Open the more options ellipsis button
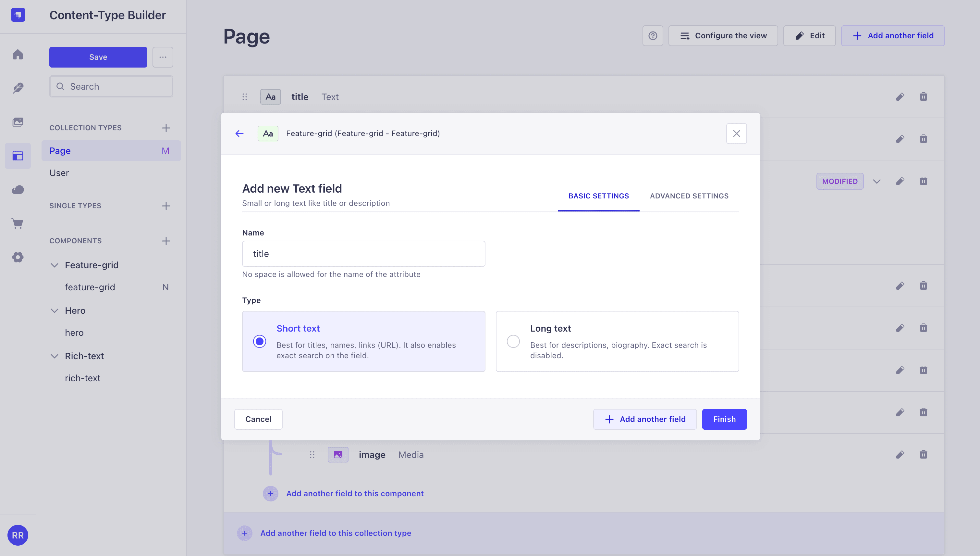Image resolution: width=980 pixels, height=556 pixels. tap(163, 57)
